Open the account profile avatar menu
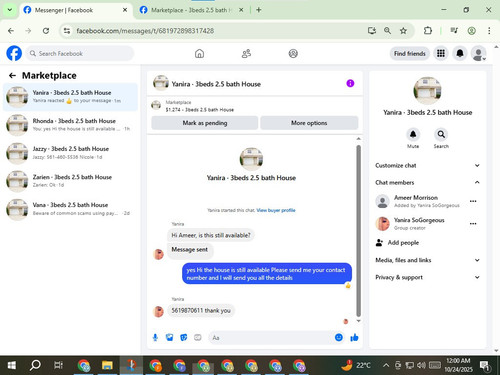500x375 pixels. tap(479, 53)
